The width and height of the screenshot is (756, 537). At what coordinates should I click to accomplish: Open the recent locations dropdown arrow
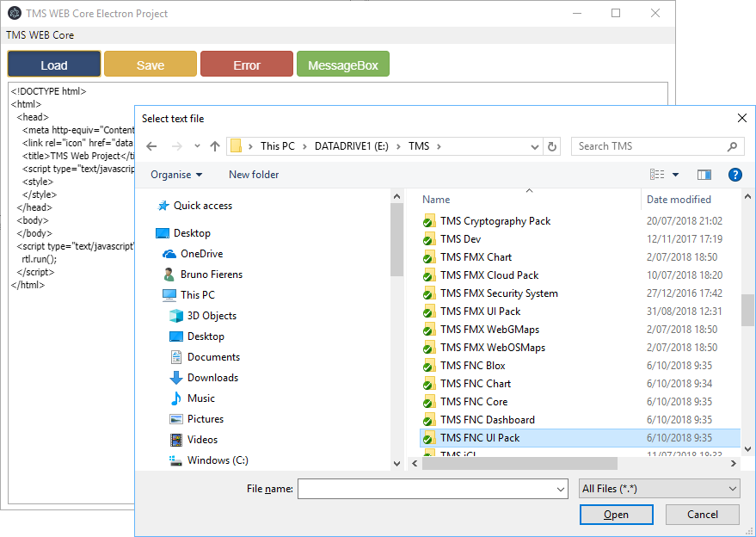197,146
